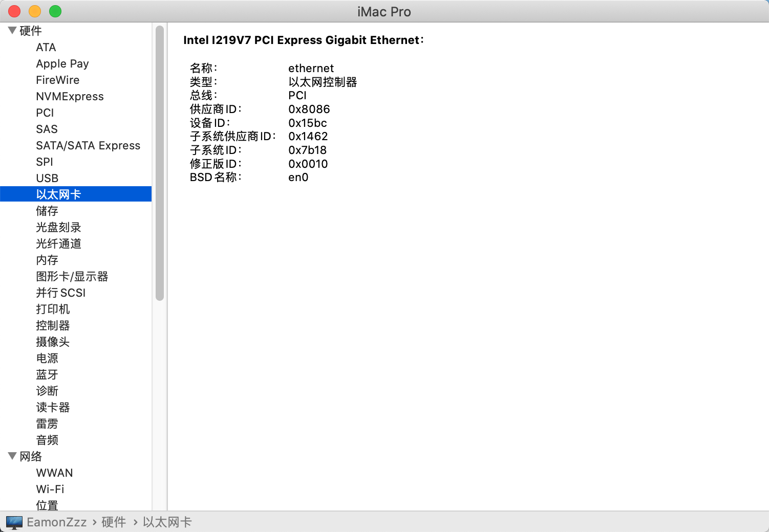Screen dimensions: 769x532
Task: Click the type value 以太网控制器
Action: click(323, 82)
